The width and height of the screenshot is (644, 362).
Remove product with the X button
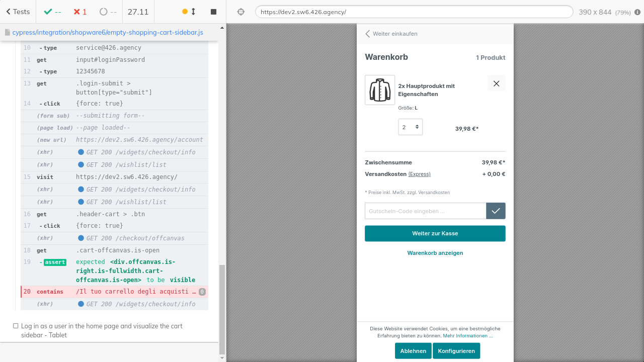[496, 83]
